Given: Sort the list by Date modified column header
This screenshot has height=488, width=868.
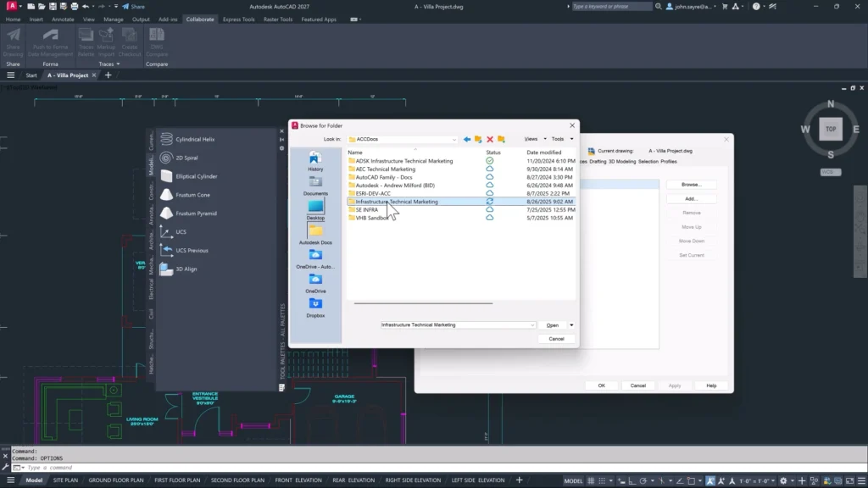Looking at the screenshot, I should point(543,152).
